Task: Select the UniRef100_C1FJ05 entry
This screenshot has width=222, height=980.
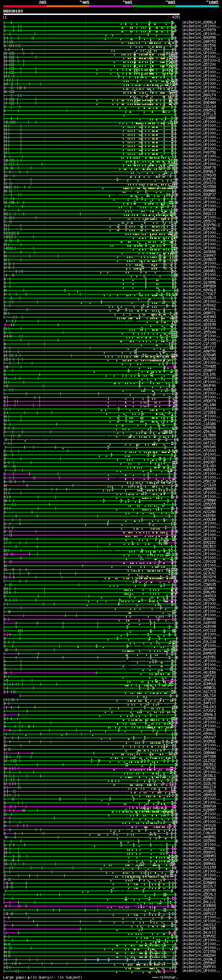Action: point(199,343)
